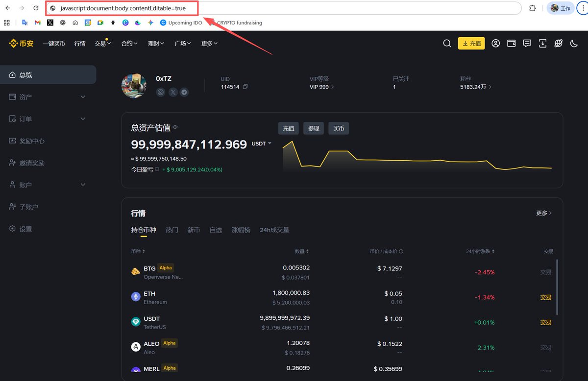The image size is (588, 381).
Task: Copy the UID 114514
Action: click(245, 87)
